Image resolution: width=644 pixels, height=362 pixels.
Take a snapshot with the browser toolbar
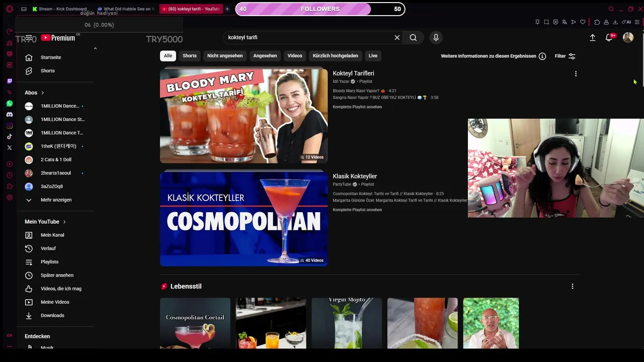pos(546,22)
